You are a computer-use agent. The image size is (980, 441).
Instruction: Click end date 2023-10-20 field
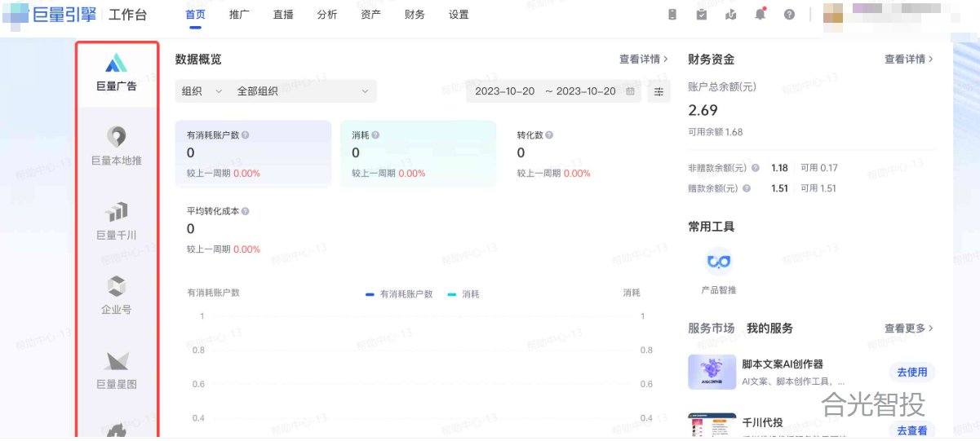(586, 91)
